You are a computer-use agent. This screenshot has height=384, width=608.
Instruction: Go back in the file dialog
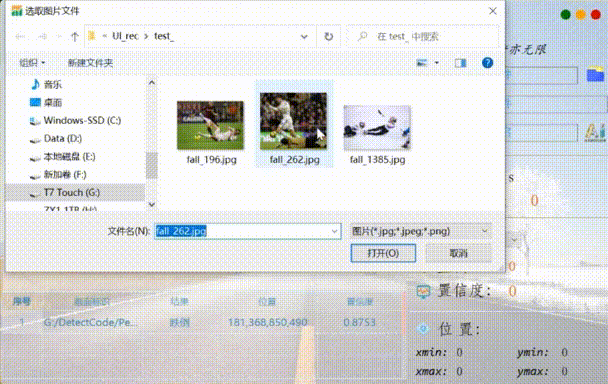click(x=20, y=36)
